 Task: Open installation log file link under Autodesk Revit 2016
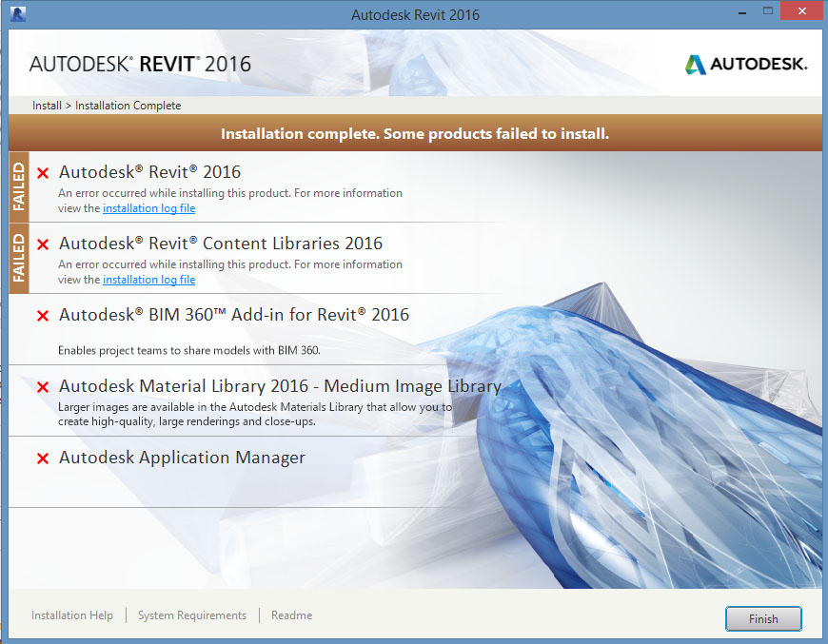click(x=148, y=208)
